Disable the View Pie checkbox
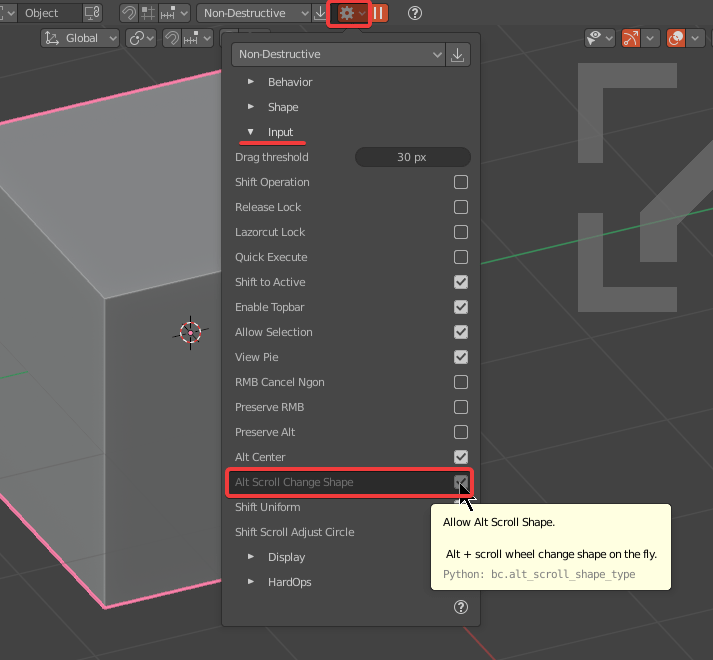 pyautogui.click(x=461, y=357)
